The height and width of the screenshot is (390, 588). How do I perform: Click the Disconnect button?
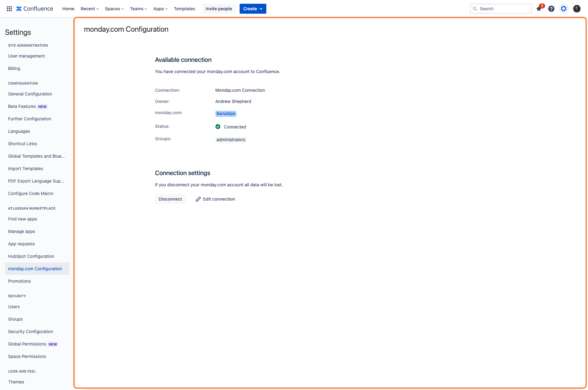coord(170,199)
